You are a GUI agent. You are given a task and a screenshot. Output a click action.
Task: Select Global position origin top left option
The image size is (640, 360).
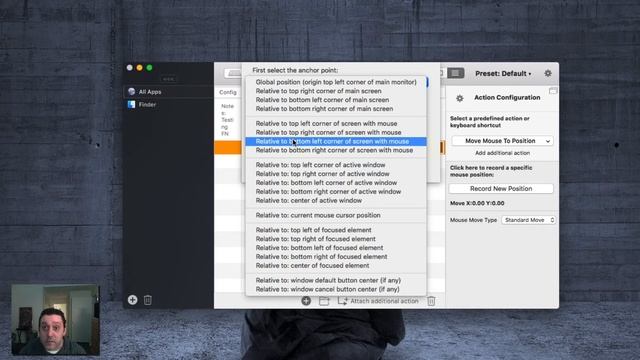click(x=336, y=82)
